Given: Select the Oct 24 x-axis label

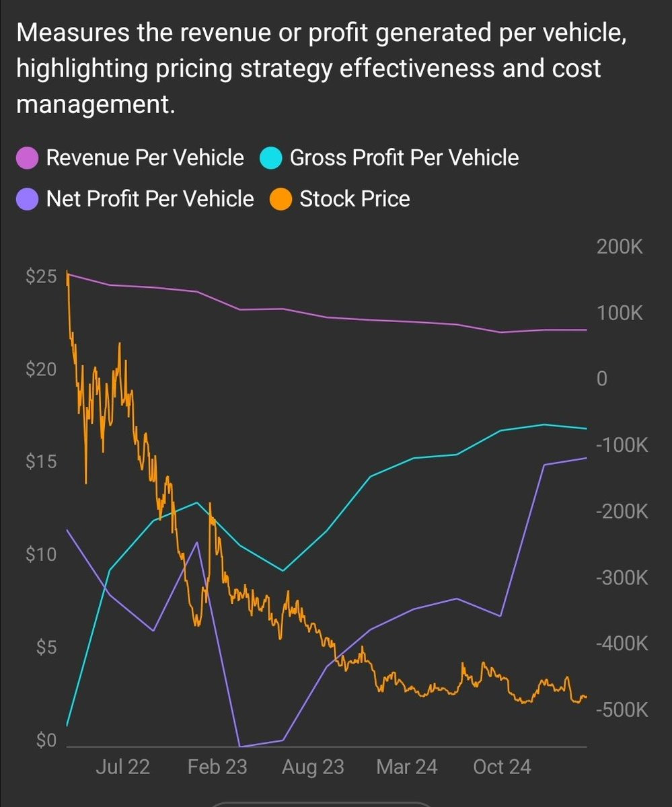Looking at the screenshot, I should [x=502, y=767].
